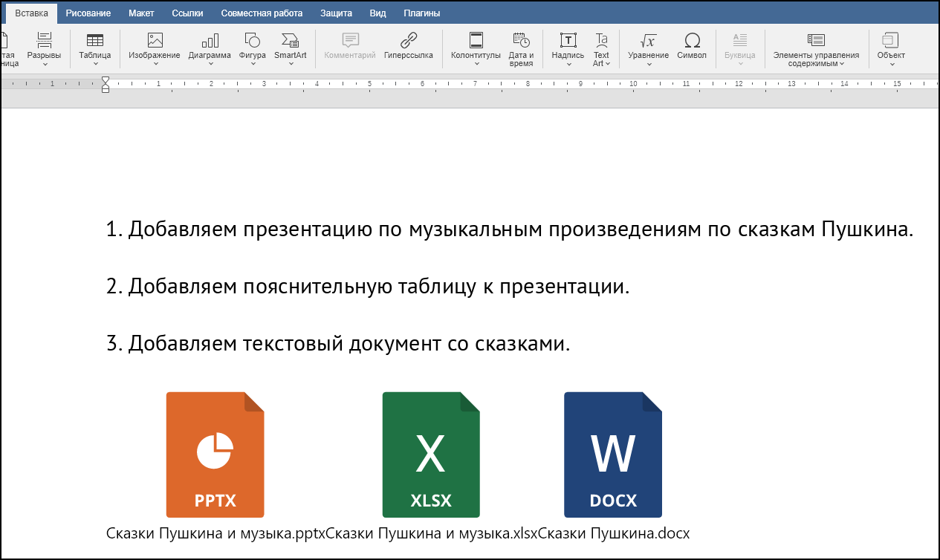This screenshot has width=940, height=560.
Task: Expand the Разрывы dropdown arrow
Action: pyautogui.click(x=45, y=64)
